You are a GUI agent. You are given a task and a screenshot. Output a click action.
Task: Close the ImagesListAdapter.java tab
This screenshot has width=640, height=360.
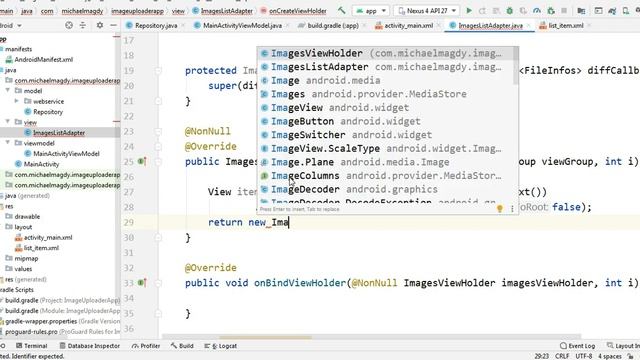pyautogui.click(x=529, y=25)
